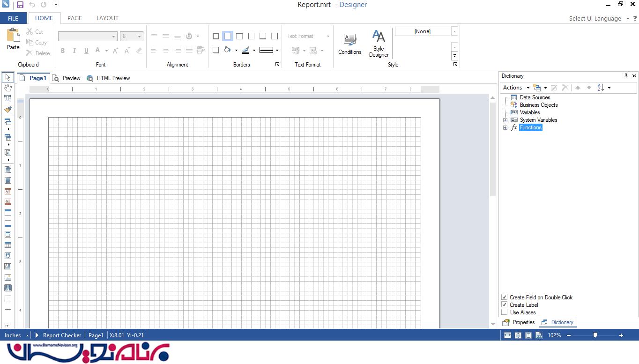639x364 pixels.
Task: Open the Actions dropdown in Dictionary
Action: pyautogui.click(x=516, y=88)
